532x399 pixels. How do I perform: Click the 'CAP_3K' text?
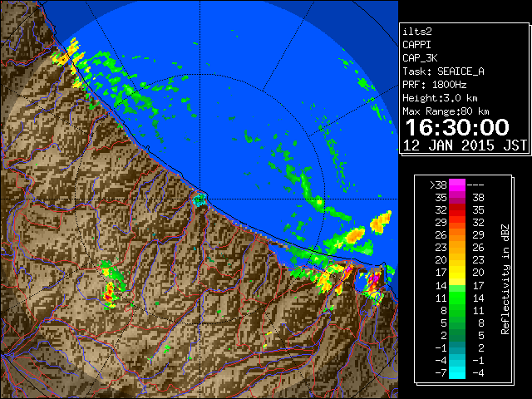420,58
